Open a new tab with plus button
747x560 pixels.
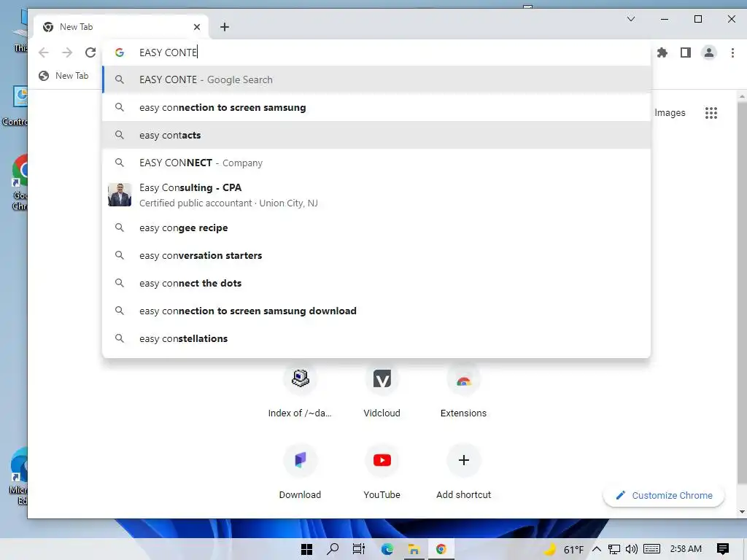point(225,27)
